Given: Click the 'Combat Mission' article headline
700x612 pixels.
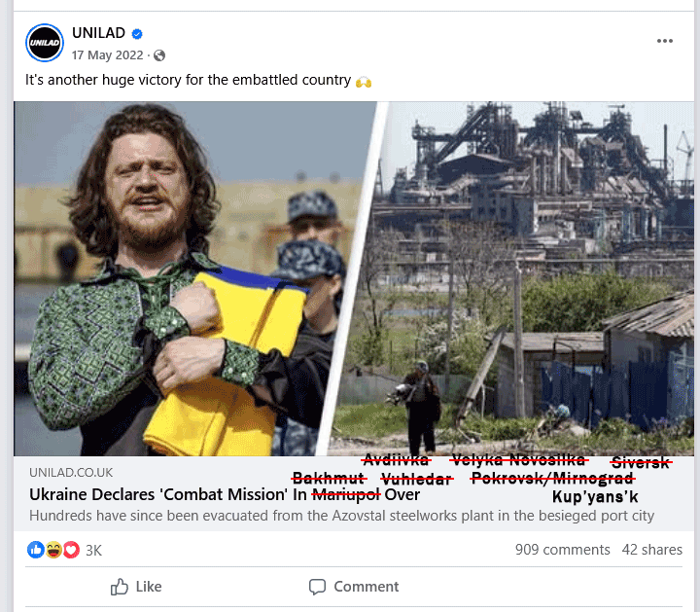Looking at the screenshot, I should (x=225, y=494).
